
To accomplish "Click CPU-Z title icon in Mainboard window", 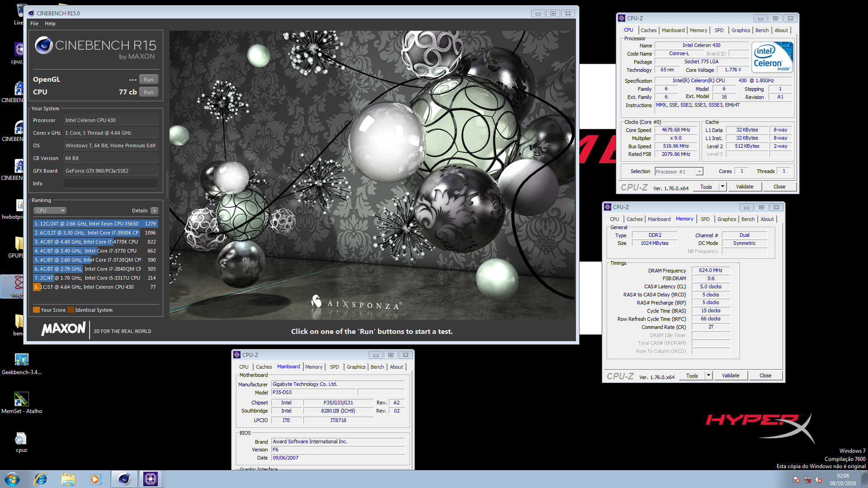I will coord(237,355).
